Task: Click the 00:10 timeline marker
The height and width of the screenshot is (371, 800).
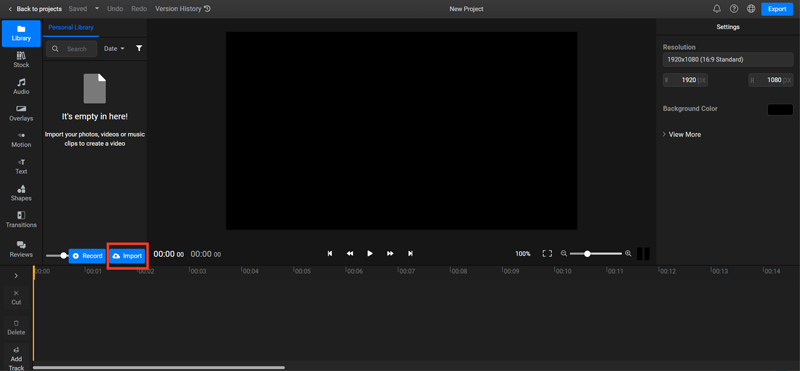Action: pyautogui.click(x=563, y=271)
